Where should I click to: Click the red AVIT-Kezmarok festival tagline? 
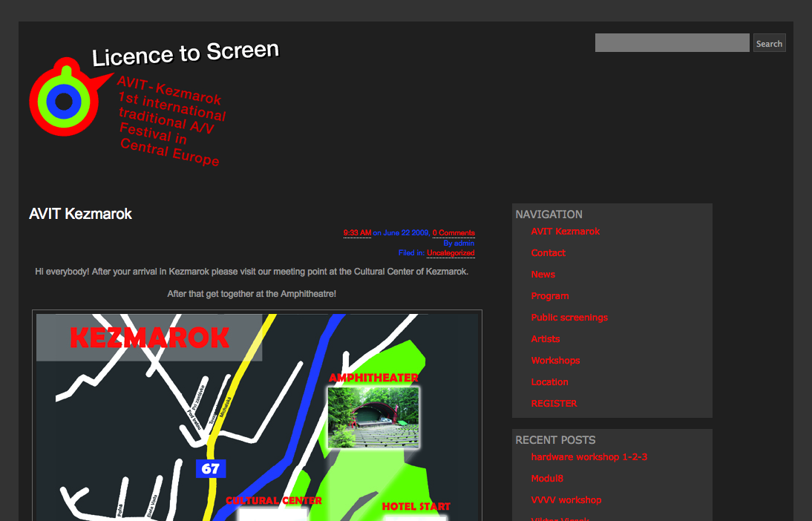pyautogui.click(x=171, y=121)
